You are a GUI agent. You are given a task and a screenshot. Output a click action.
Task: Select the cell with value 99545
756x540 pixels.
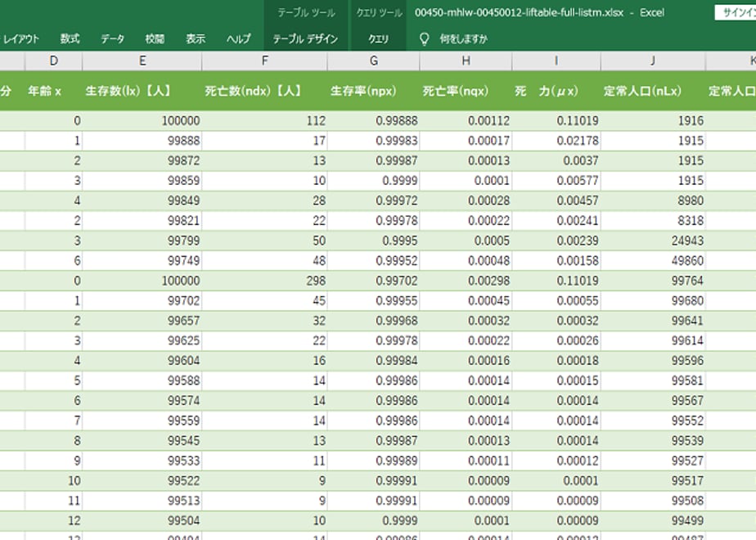[x=142, y=441]
